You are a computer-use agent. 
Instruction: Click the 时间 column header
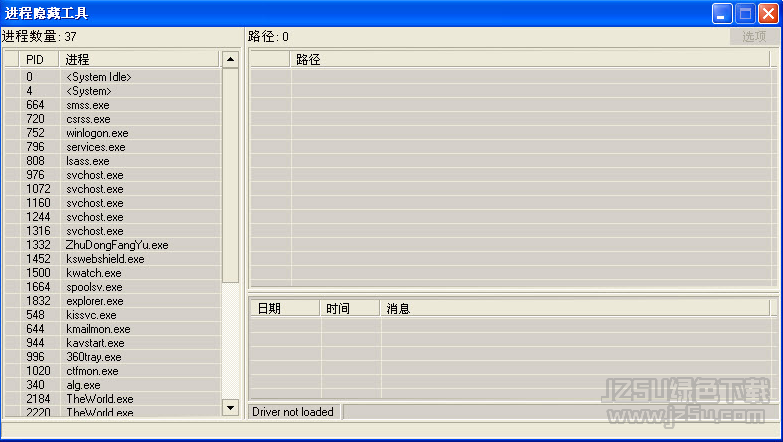point(350,309)
